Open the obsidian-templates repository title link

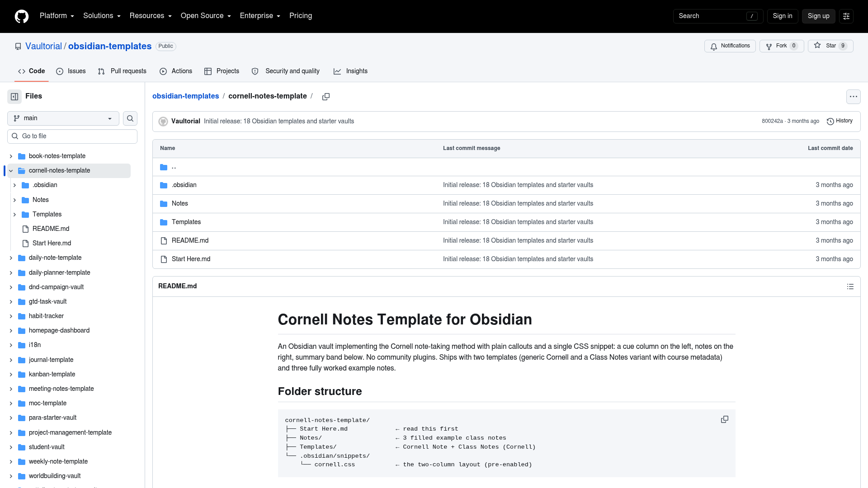pyautogui.click(x=110, y=47)
